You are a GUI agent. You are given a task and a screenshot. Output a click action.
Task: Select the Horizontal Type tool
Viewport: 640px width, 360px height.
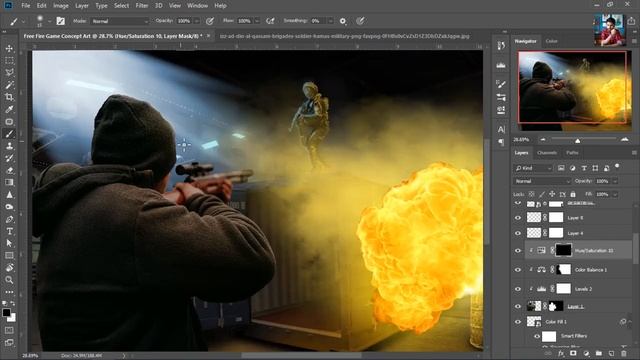(9, 231)
